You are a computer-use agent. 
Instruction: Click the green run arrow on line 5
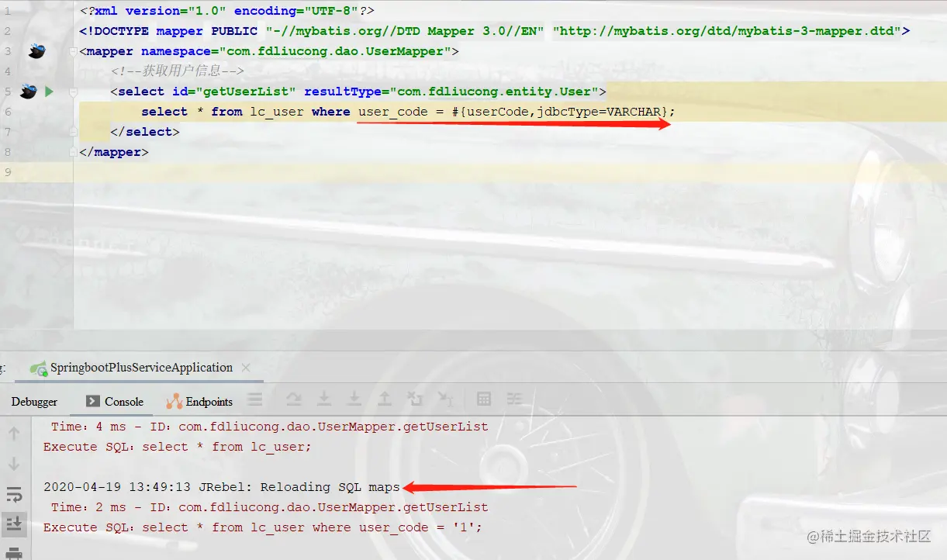coord(49,92)
